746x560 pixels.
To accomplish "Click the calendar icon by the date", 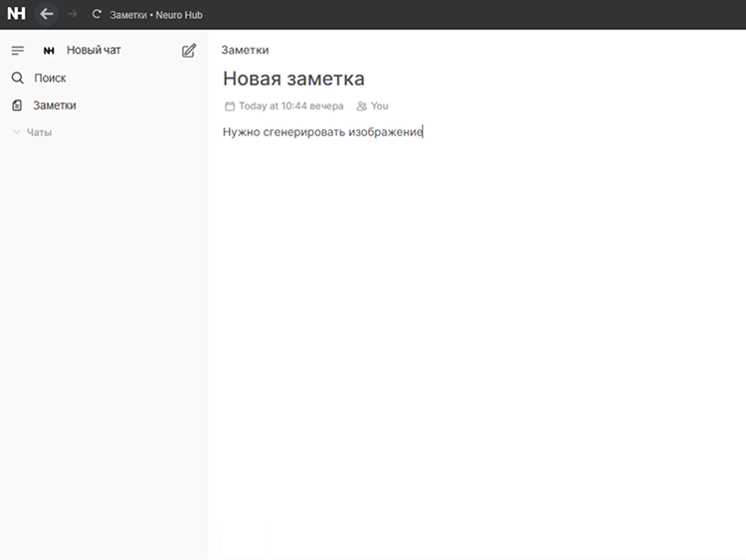I will click(230, 106).
